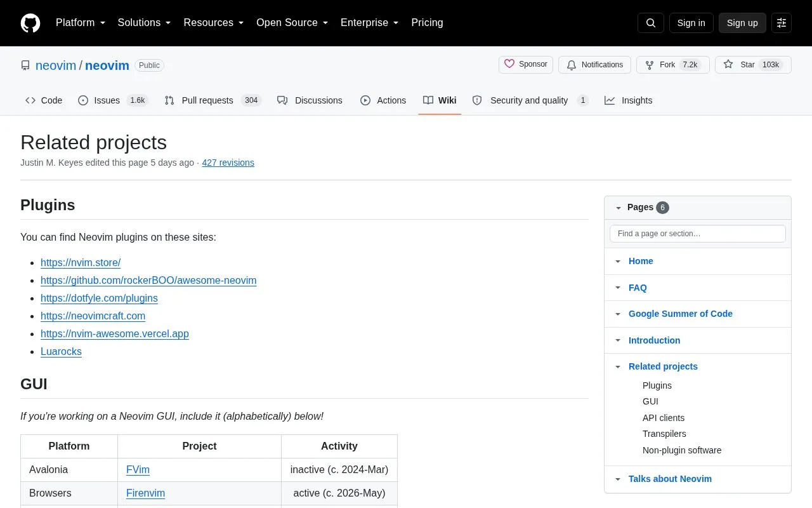Open the Issues tab
812x508 pixels.
click(x=113, y=100)
